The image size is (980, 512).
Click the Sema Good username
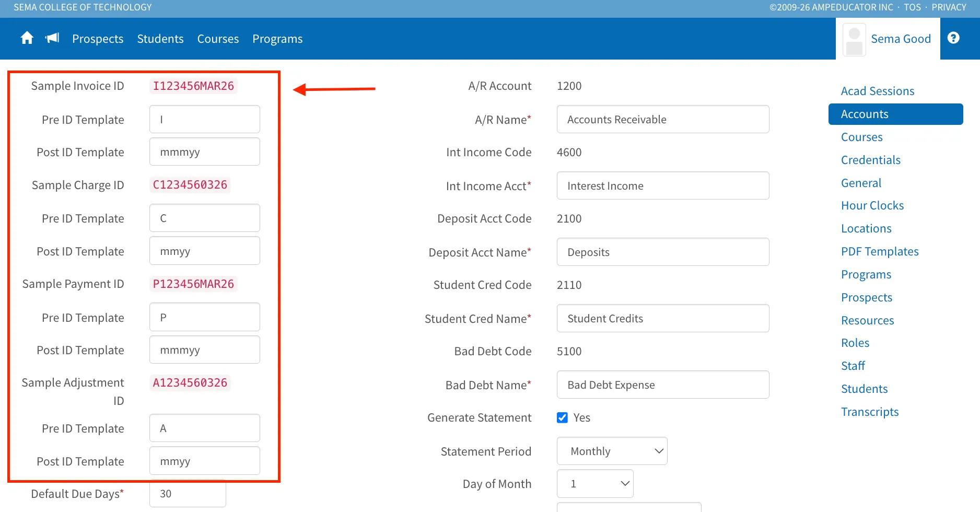pos(901,39)
